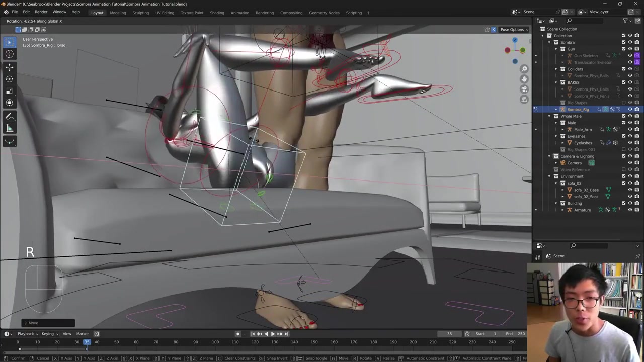Select the Move tool
644x362 pixels.
coord(9,67)
